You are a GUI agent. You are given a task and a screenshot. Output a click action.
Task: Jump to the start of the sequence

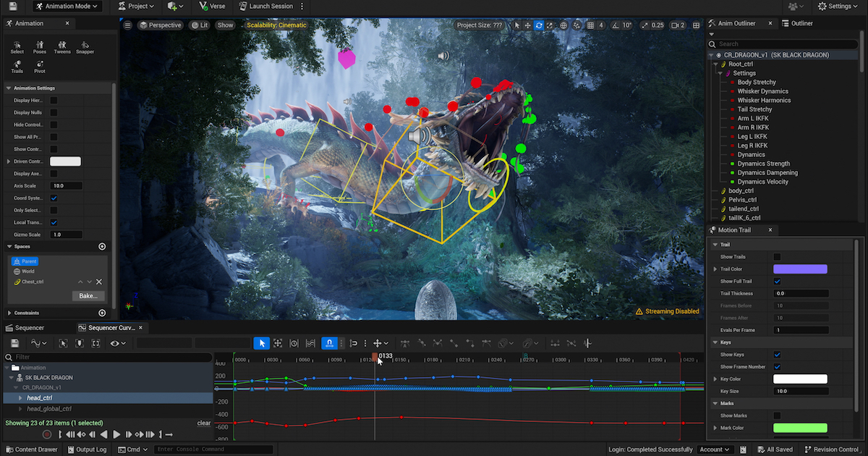point(61,434)
